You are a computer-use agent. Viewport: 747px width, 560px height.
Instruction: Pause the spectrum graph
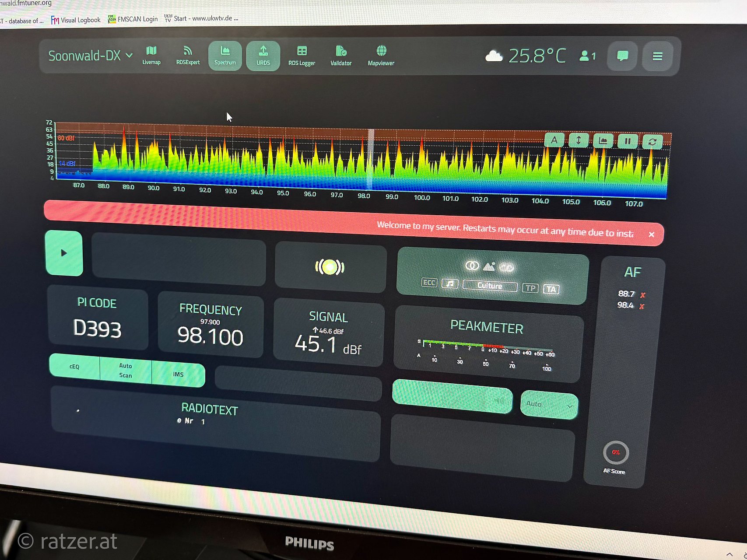(628, 141)
